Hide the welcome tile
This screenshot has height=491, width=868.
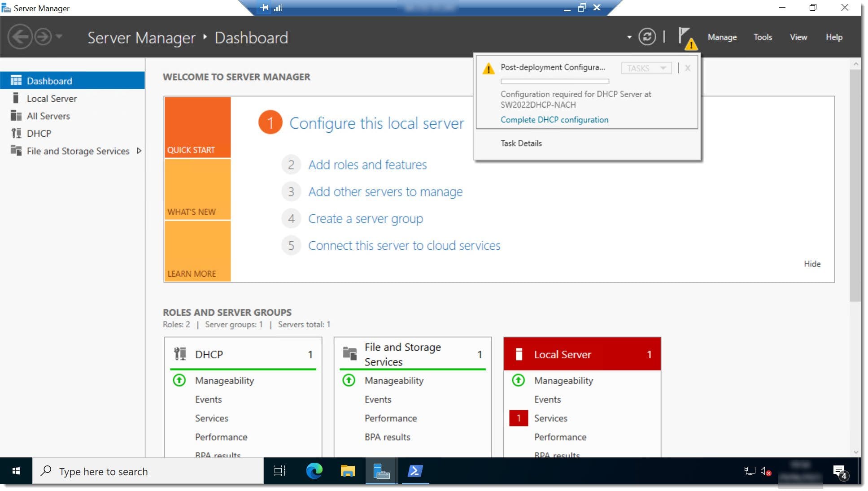[812, 264]
